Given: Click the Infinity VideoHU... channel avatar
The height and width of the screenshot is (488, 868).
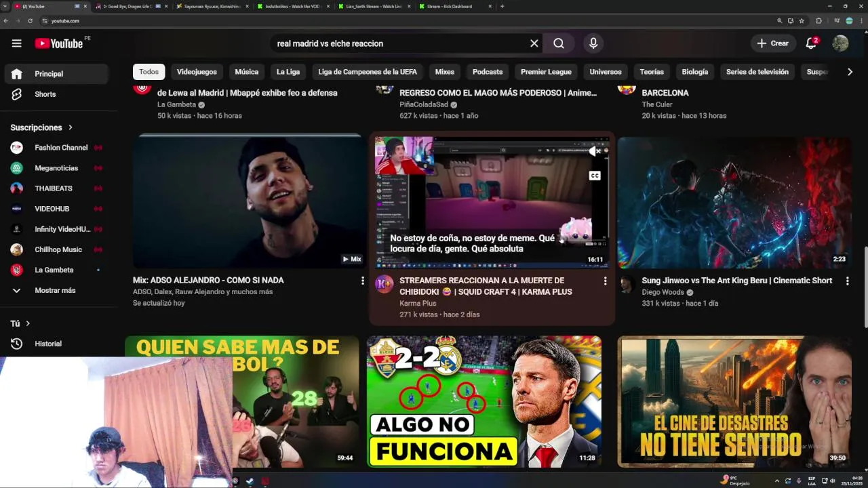Looking at the screenshot, I should pos(17,229).
